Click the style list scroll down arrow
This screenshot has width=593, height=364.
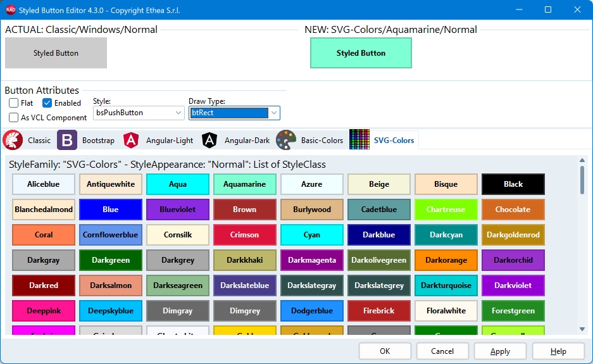click(x=582, y=329)
